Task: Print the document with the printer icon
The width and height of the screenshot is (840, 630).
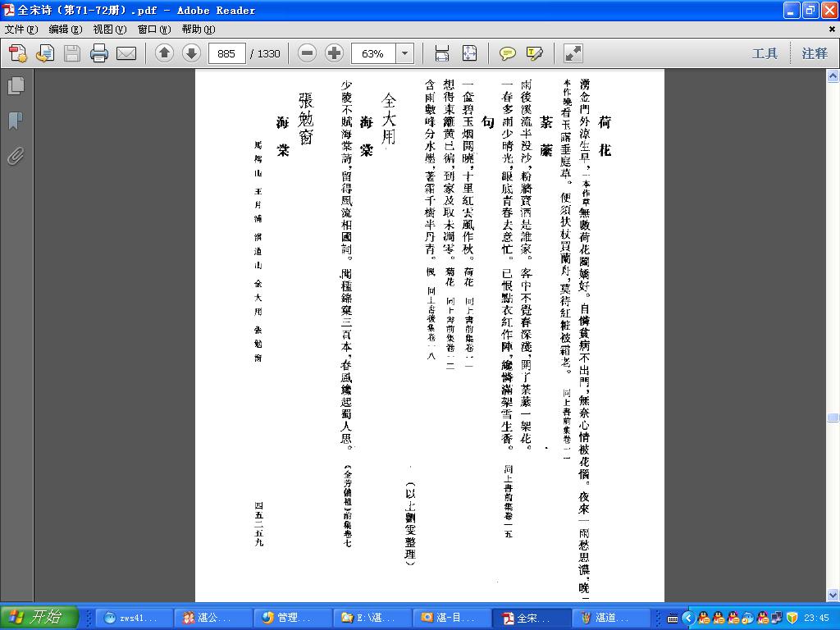Action: click(99, 53)
